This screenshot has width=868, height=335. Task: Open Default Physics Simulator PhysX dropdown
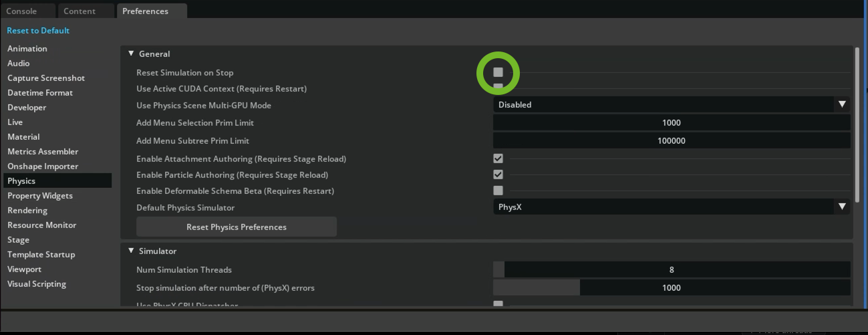click(x=672, y=207)
